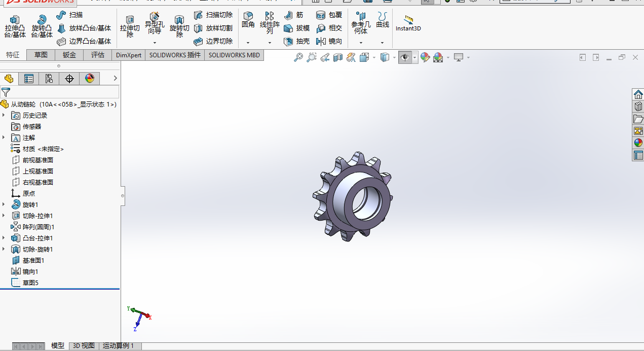Expand the 切除-拉伸1 feature node
Screen dimensions: 644x351
coord(4,216)
